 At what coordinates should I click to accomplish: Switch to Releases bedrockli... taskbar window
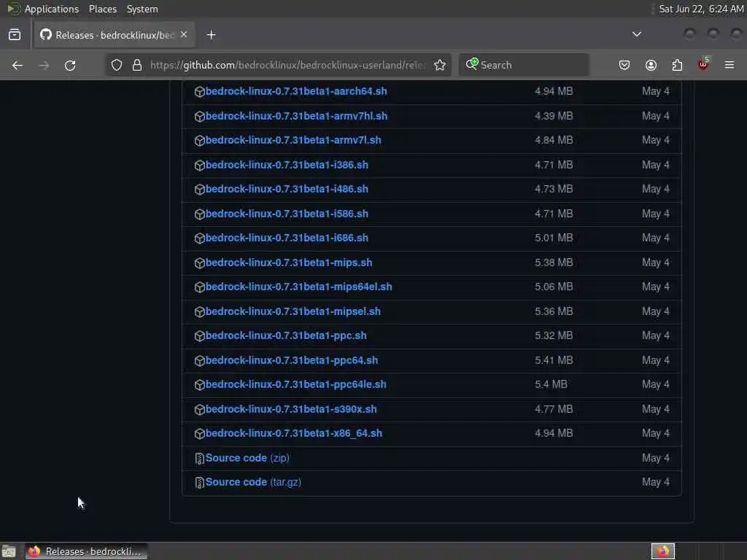pyautogui.click(x=86, y=551)
